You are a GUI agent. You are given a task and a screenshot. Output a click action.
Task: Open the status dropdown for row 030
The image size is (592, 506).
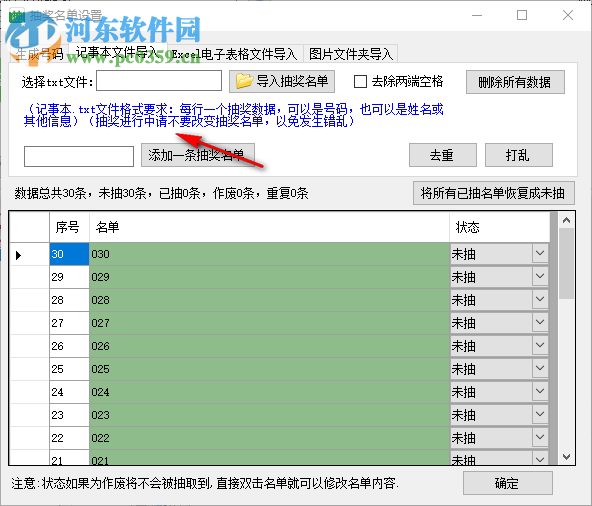pos(540,254)
